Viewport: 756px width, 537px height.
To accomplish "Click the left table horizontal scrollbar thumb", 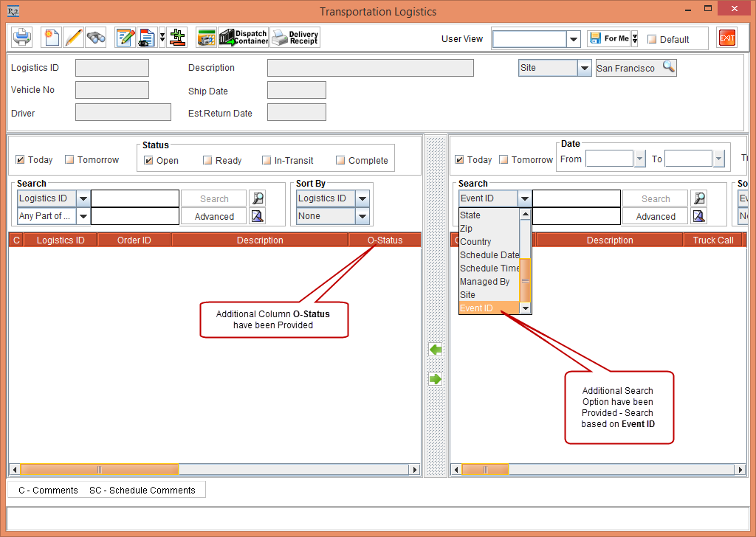I will tap(100, 469).
